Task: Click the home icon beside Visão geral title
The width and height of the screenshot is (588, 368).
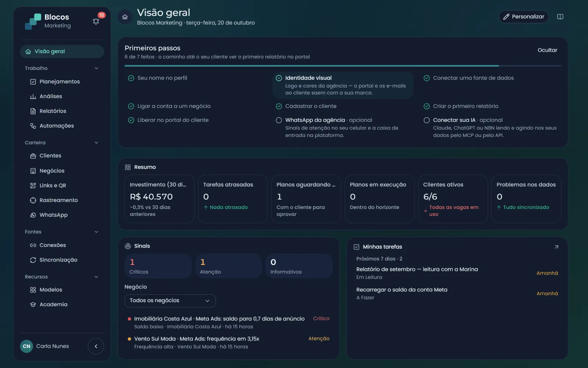Action: (125, 17)
